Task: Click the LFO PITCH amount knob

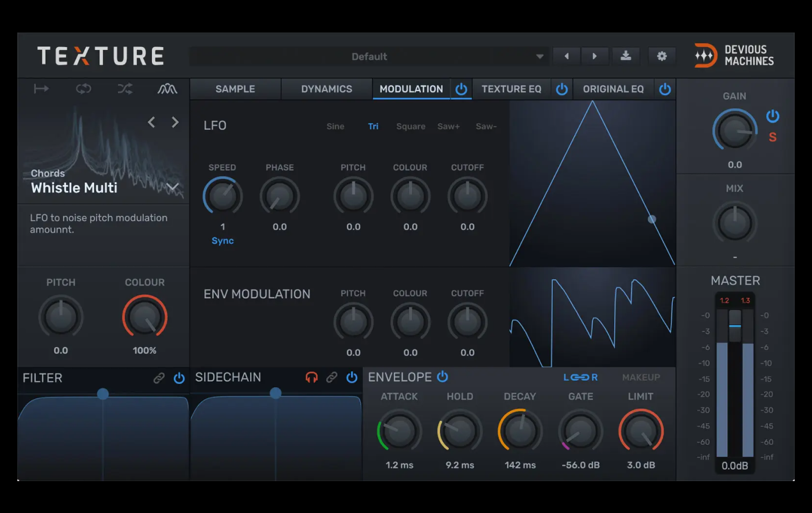Action: pos(353,196)
